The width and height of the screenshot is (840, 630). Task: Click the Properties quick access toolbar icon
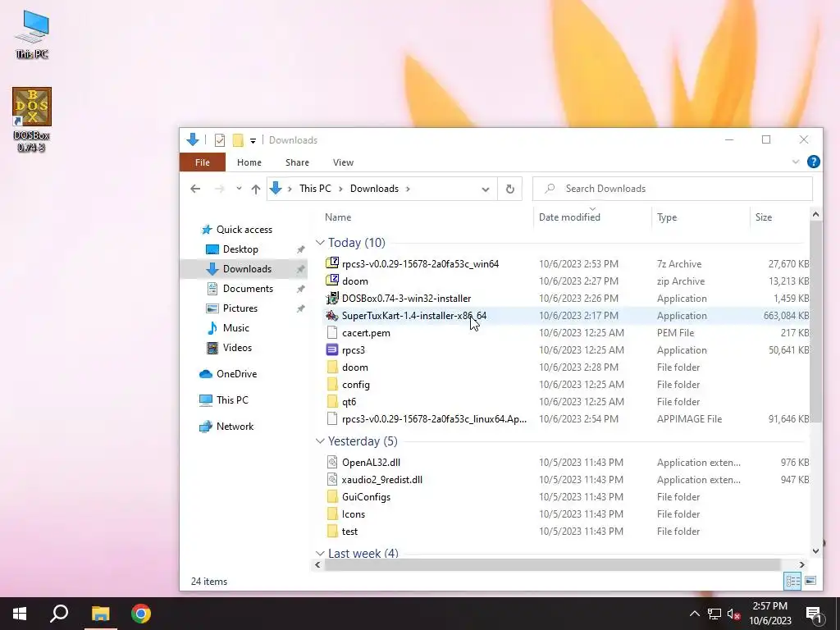(220, 140)
